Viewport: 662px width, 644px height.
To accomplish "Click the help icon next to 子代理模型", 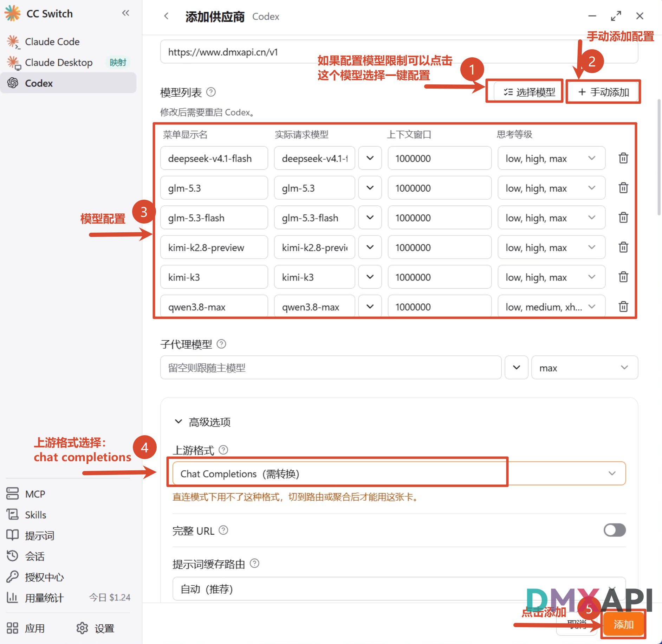I will click(x=221, y=344).
